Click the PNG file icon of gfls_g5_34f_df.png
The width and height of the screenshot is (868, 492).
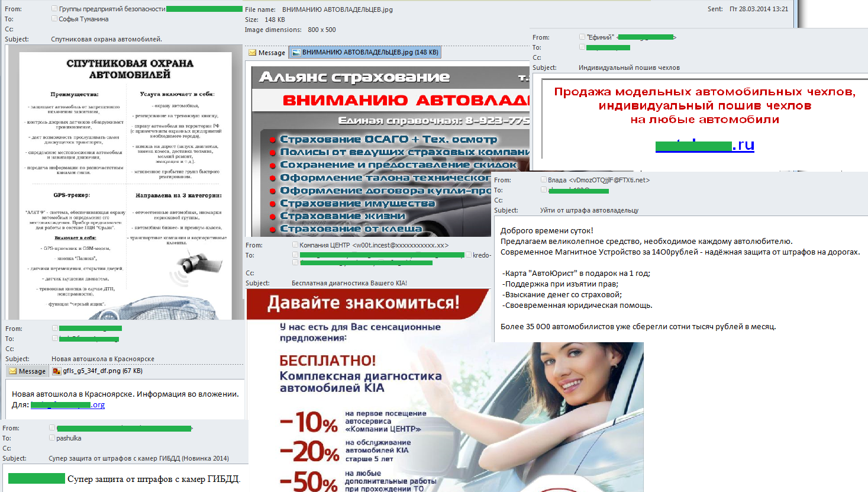tap(57, 371)
